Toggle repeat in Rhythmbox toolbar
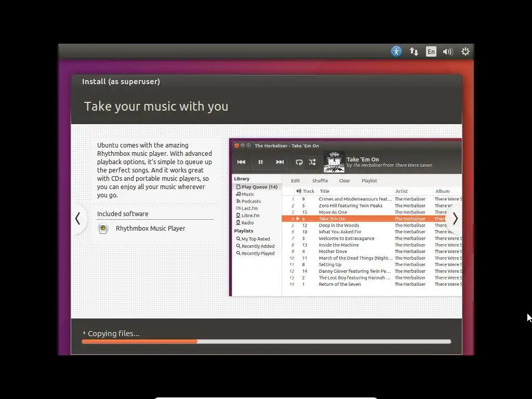The image size is (532, 399). tap(299, 162)
